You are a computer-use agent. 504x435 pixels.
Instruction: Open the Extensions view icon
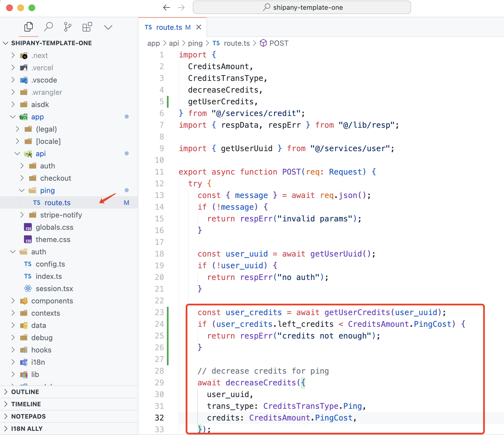coord(87,27)
